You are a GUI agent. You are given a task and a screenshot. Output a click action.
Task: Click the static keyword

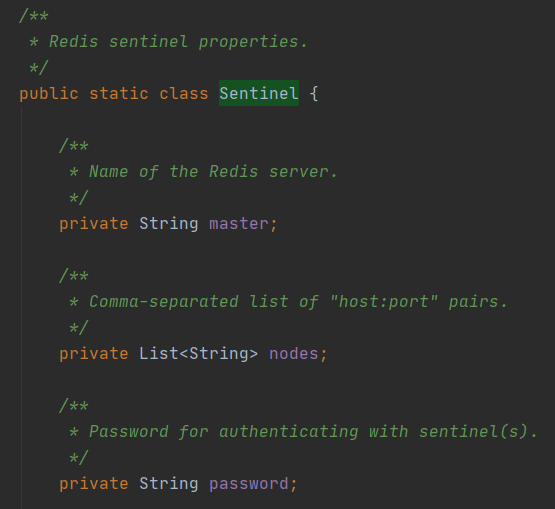[119, 93]
